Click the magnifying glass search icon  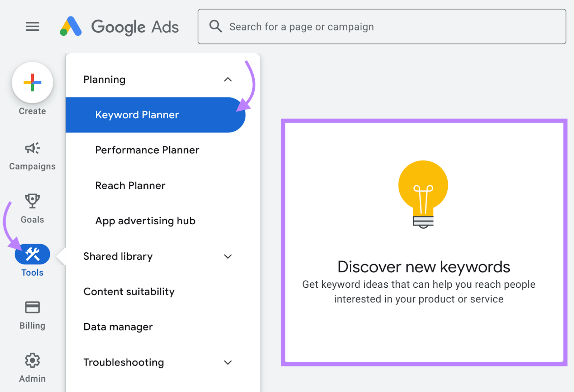(216, 27)
